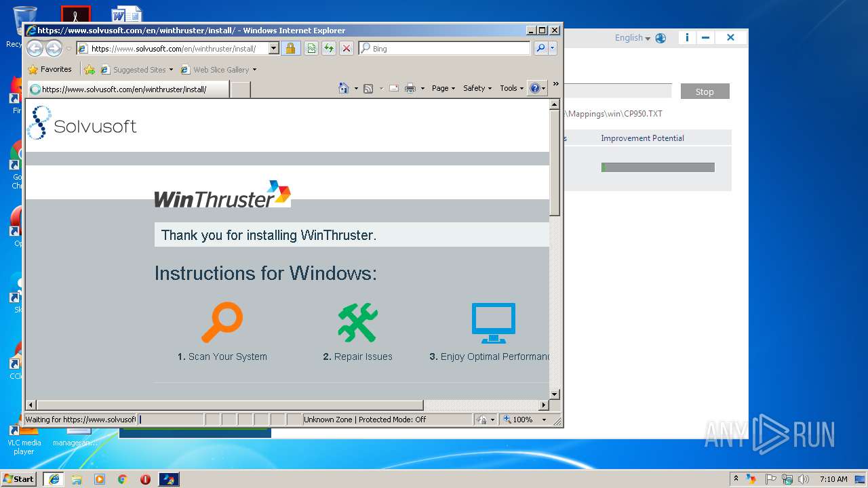Click the vertical scrollbar up arrow
Image resolution: width=868 pixels, height=488 pixels.
tap(554, 105)
